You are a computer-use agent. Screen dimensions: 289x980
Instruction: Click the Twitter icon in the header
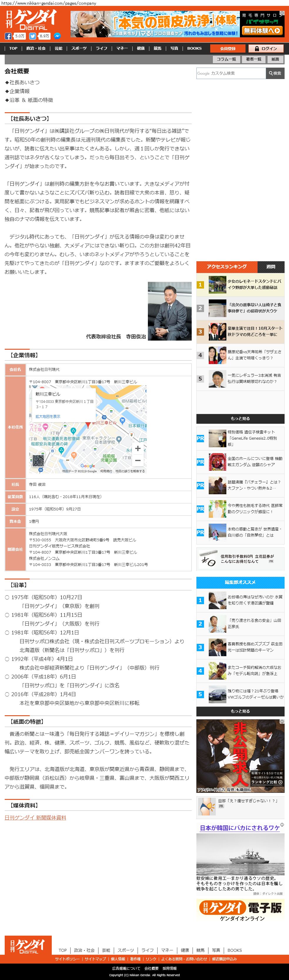coord(33,36)
